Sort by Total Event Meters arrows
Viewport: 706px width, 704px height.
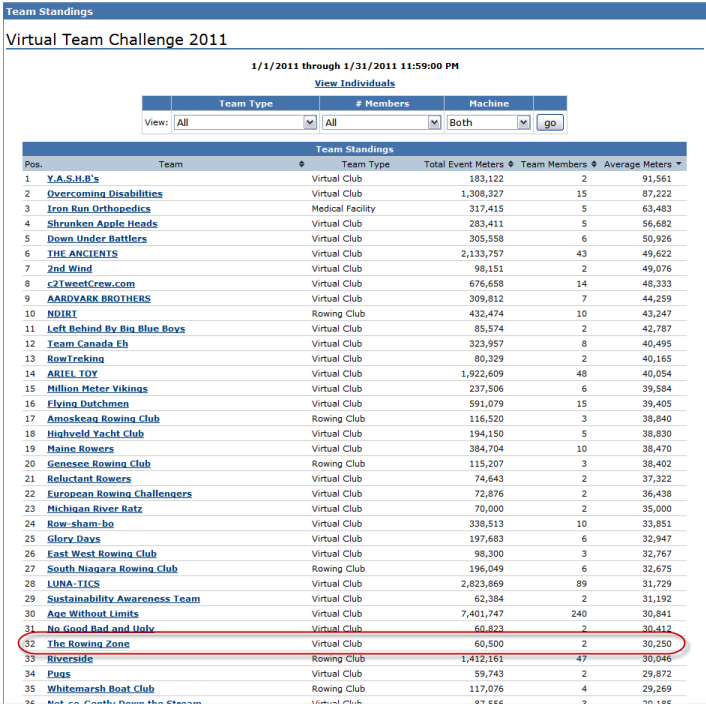tap(511, 164)
